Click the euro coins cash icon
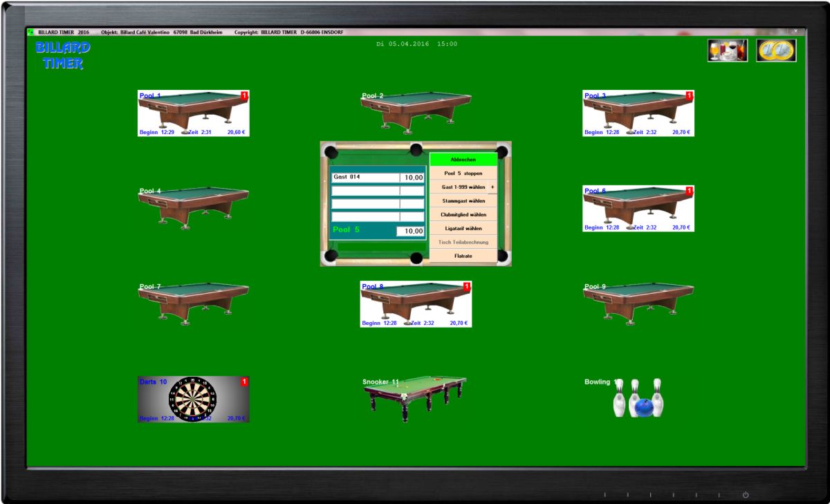The image size is (830, 504). tap(776, 50)
